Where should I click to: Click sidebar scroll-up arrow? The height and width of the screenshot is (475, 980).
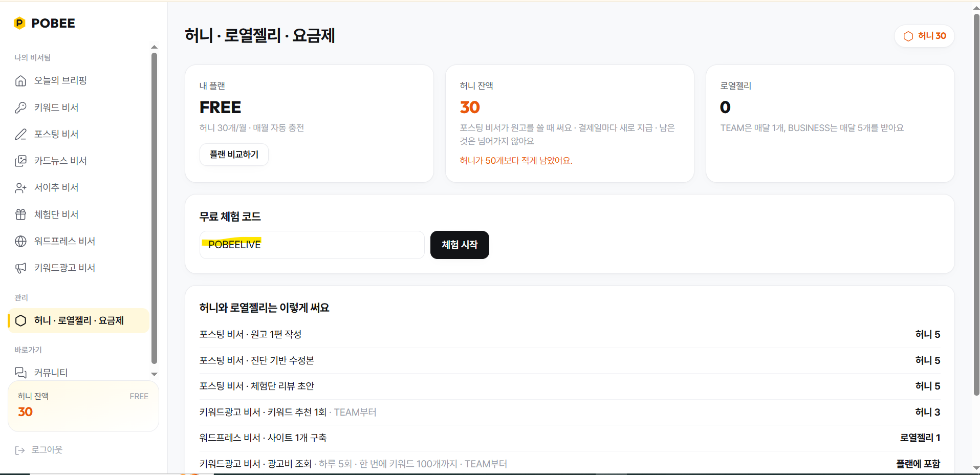tap(154, 47)
